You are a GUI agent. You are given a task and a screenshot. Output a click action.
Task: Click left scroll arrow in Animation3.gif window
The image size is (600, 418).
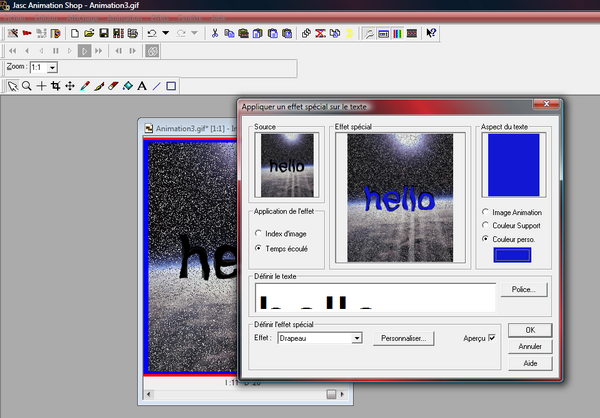(x=149, y=394)
